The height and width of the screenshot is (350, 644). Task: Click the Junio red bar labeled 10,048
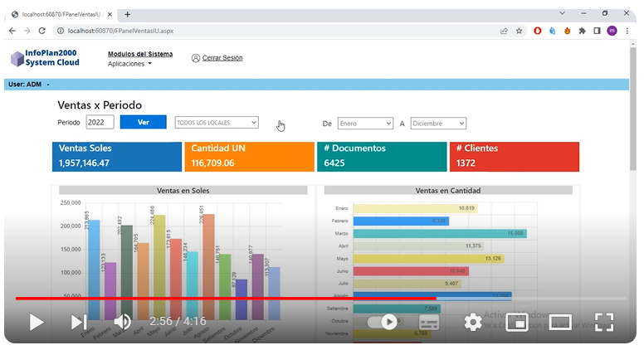411,271
